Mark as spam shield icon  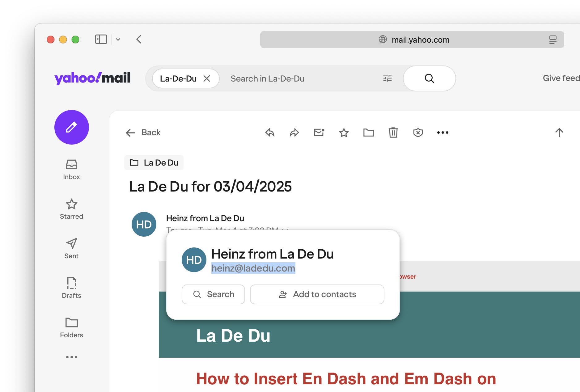click(x=418, y=133)
